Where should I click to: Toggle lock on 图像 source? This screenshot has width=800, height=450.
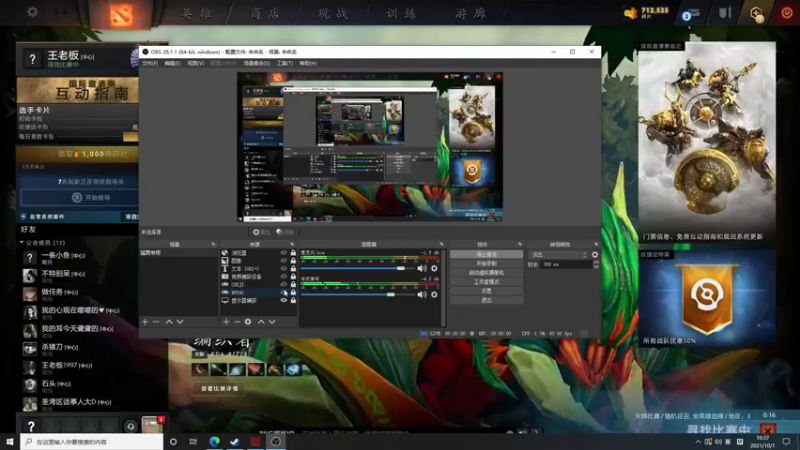click(293, 261)
